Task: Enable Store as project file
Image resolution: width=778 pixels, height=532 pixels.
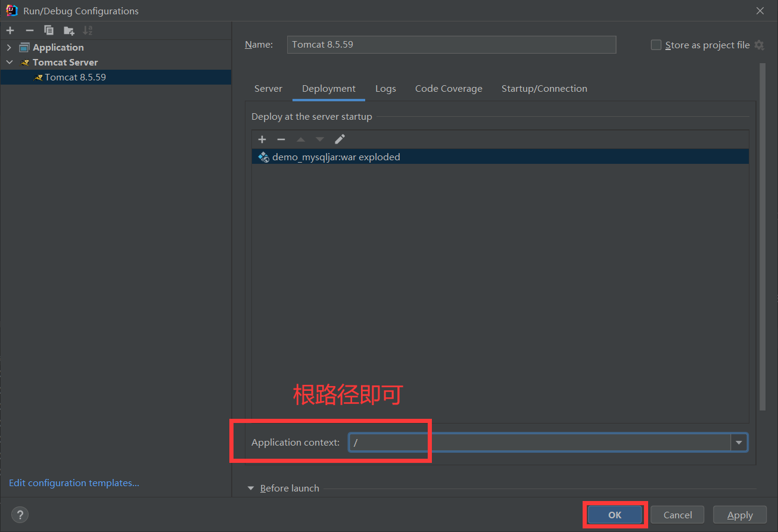Action: [x=656, y=45]
